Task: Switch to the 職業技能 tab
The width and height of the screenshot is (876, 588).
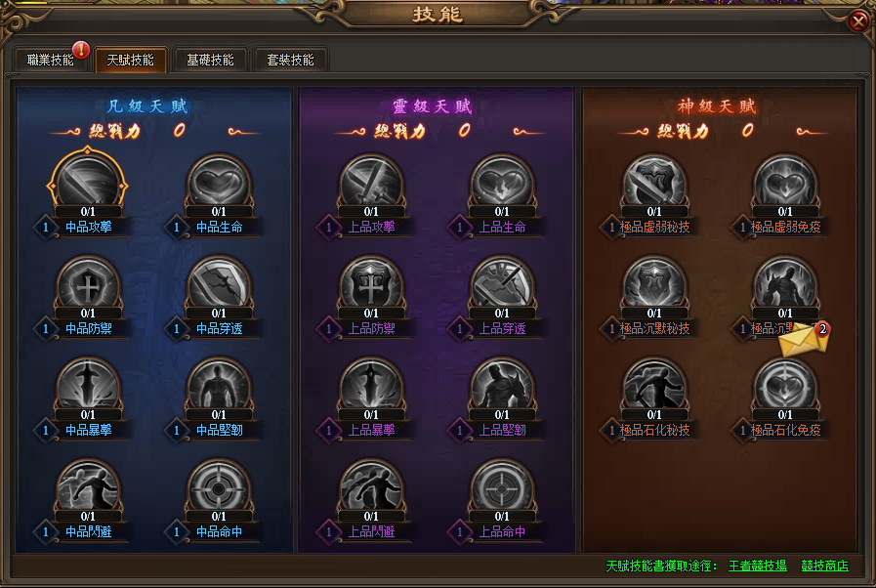Action: [x=50, y=60]
